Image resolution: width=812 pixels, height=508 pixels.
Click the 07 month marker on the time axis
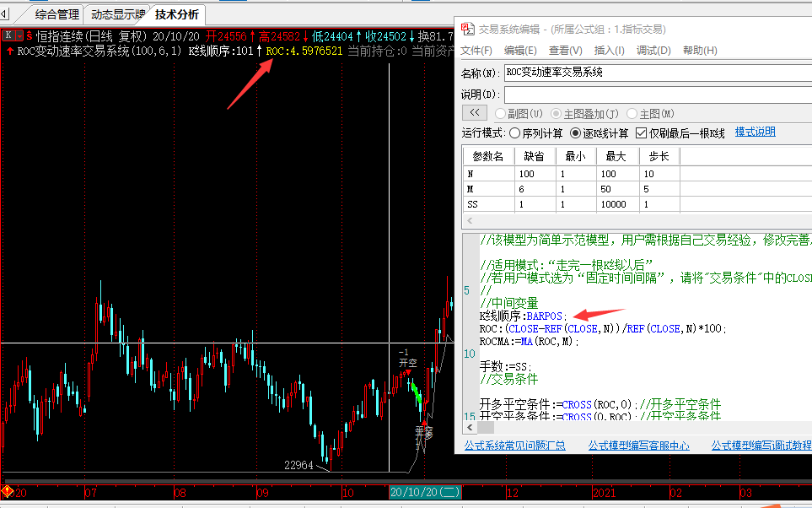point(90,493)
